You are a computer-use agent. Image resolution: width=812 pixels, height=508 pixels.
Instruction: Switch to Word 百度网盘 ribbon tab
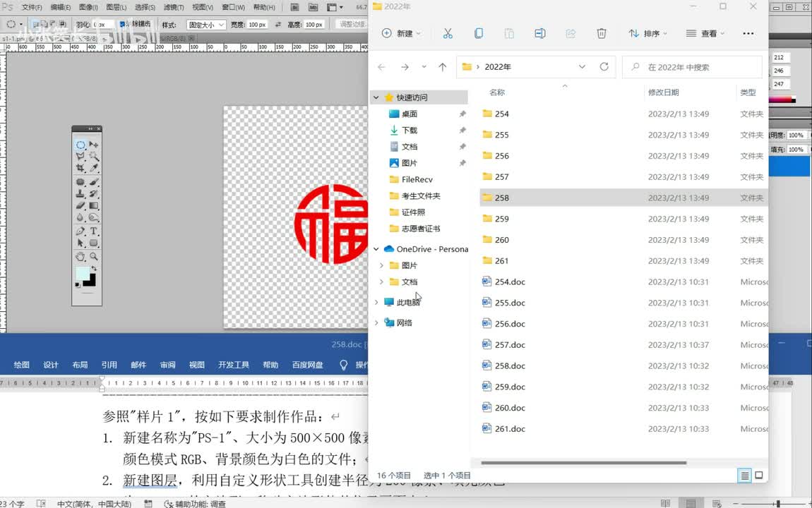(x=308, y=365)
